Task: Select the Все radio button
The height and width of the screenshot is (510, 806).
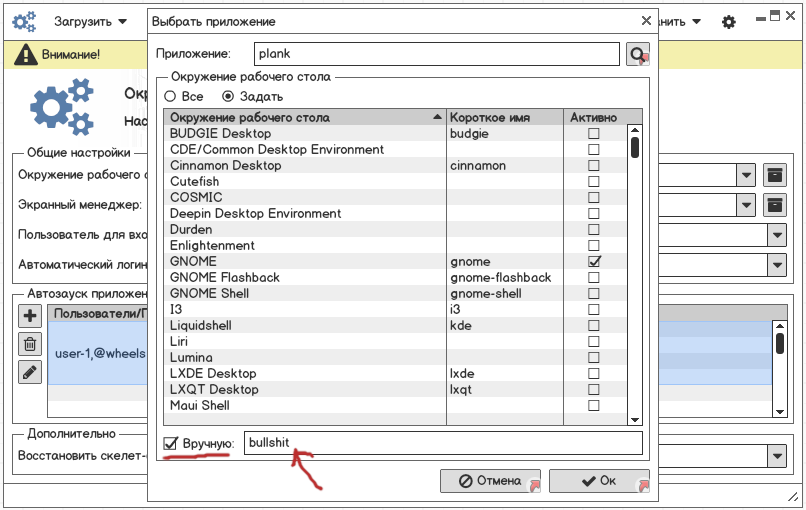Action: click(170, 96)
